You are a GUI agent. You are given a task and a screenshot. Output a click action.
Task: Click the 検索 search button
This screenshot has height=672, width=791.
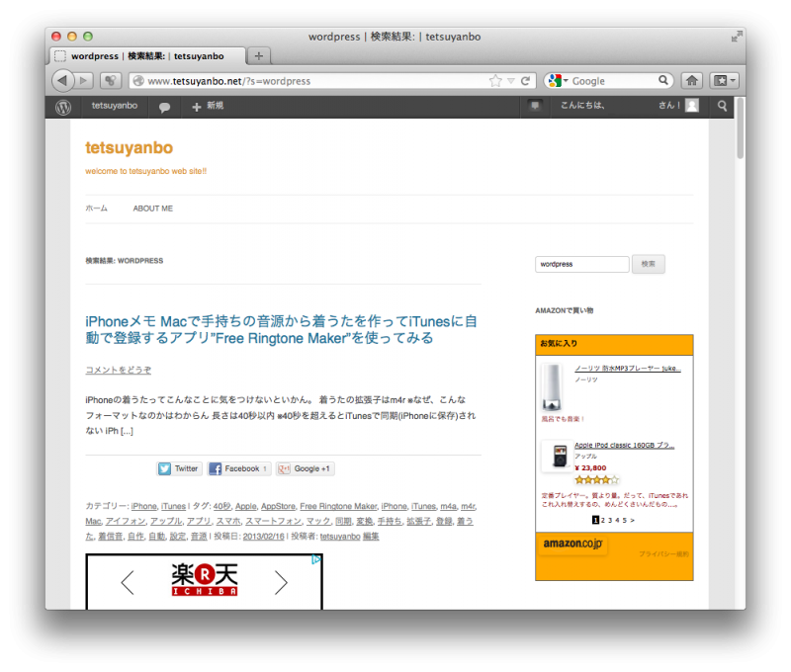tap(649, 264)
